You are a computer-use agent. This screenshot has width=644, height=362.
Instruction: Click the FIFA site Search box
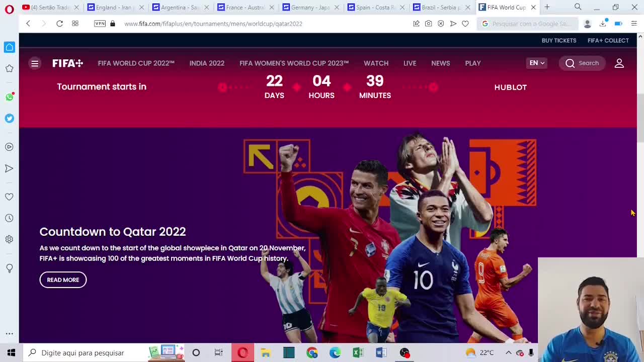click(x=582, y=63)
